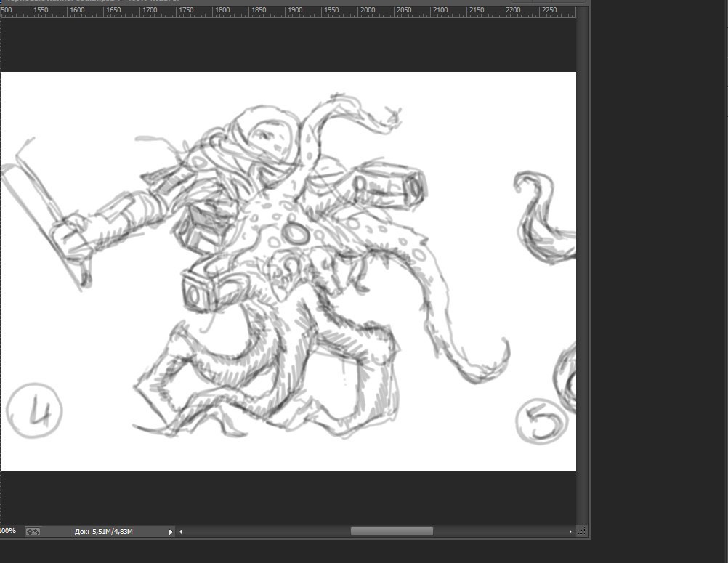Click the document size readout 5,51M/4,83M
This screenshot has height=563, width=728.
click(104, 532)
